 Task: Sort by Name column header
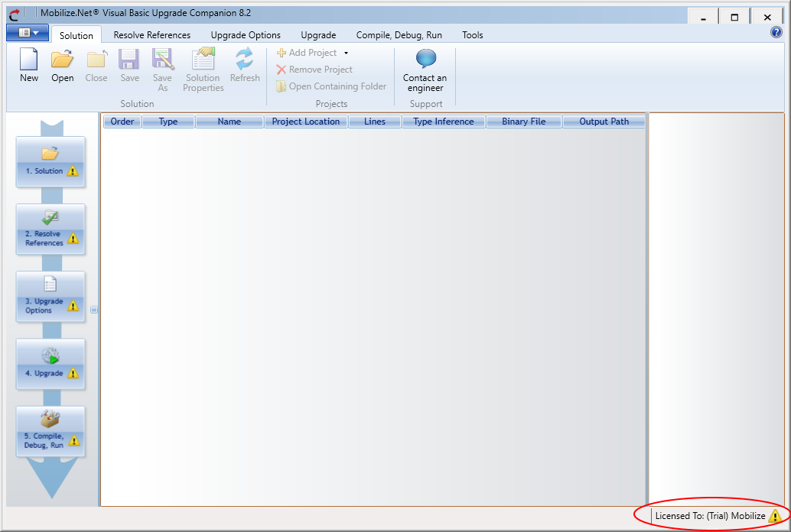point(229,122)
